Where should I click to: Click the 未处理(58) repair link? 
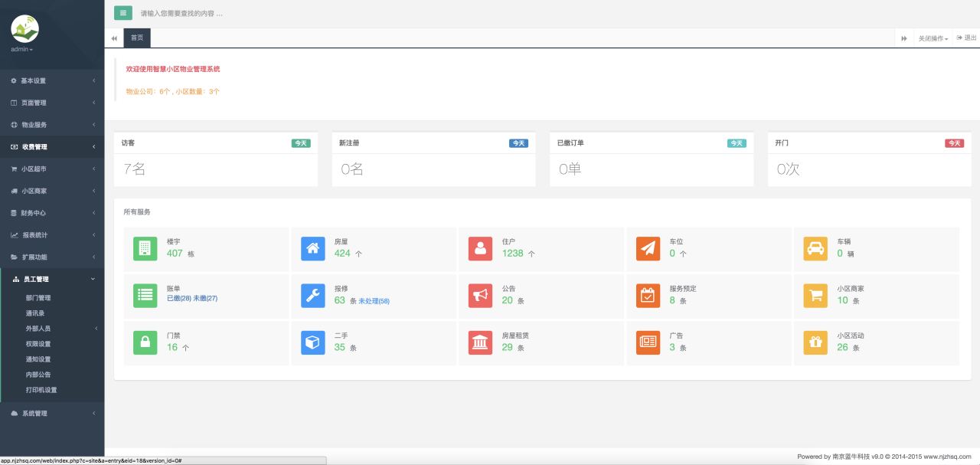pyautogui.click(x=374, y=301)
